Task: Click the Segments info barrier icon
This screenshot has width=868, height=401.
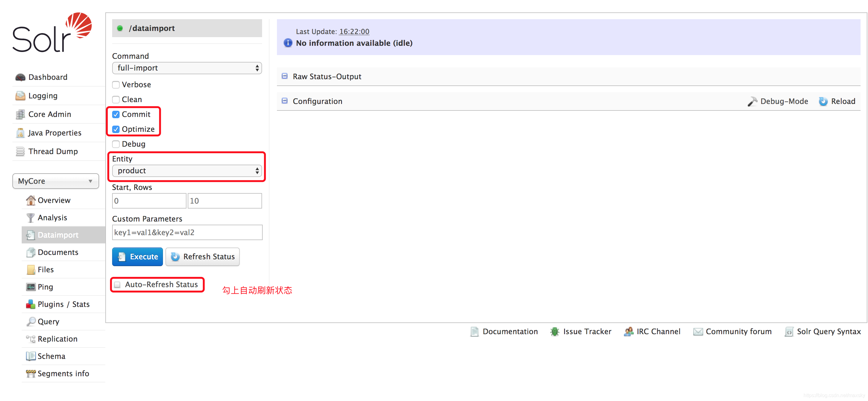Action: coord(31,373)
